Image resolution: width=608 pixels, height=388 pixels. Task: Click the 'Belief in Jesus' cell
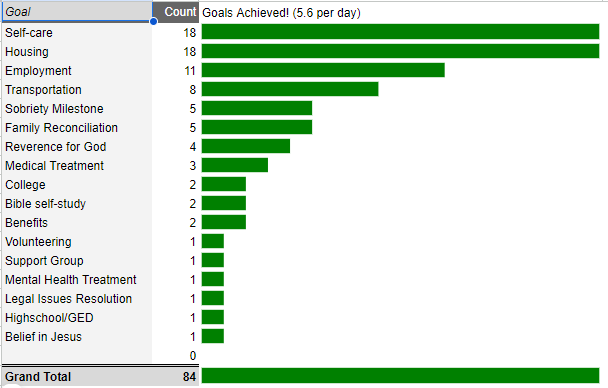point(77,336)
